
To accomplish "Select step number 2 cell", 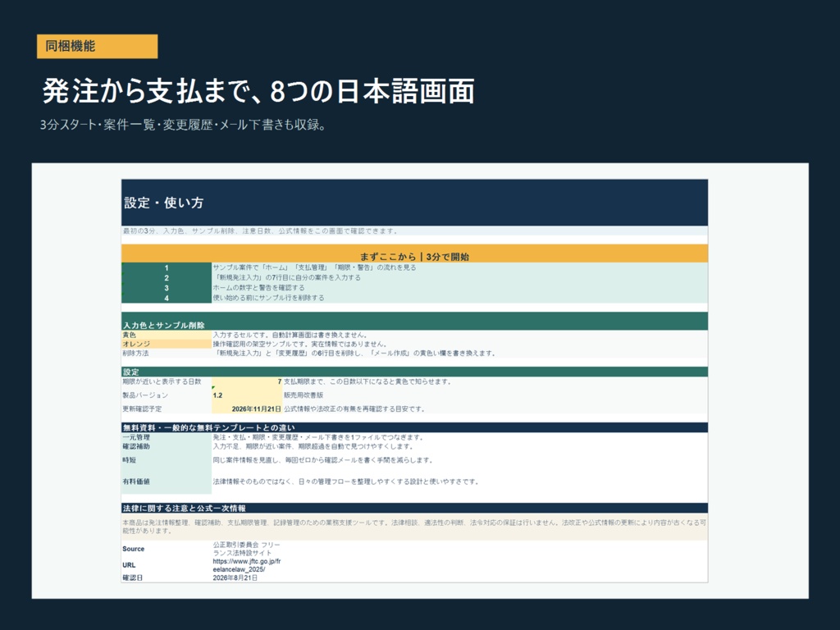I will [x=167, y=277].
